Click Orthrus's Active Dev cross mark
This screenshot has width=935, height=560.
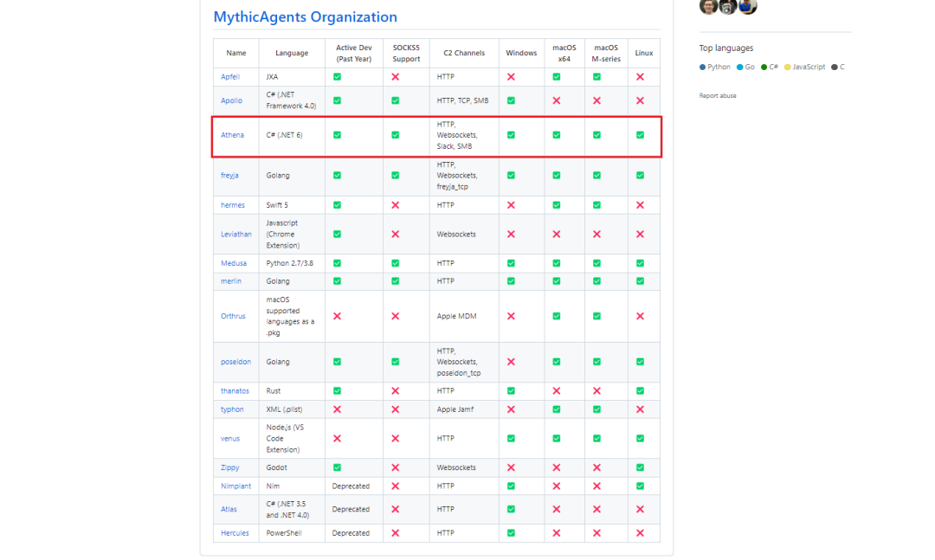[337, 316]
